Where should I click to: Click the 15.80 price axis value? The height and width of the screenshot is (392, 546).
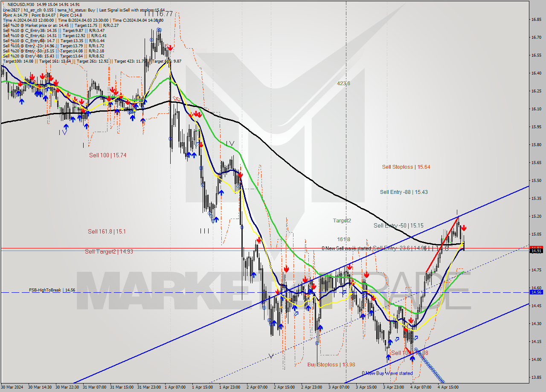[536, 145]
